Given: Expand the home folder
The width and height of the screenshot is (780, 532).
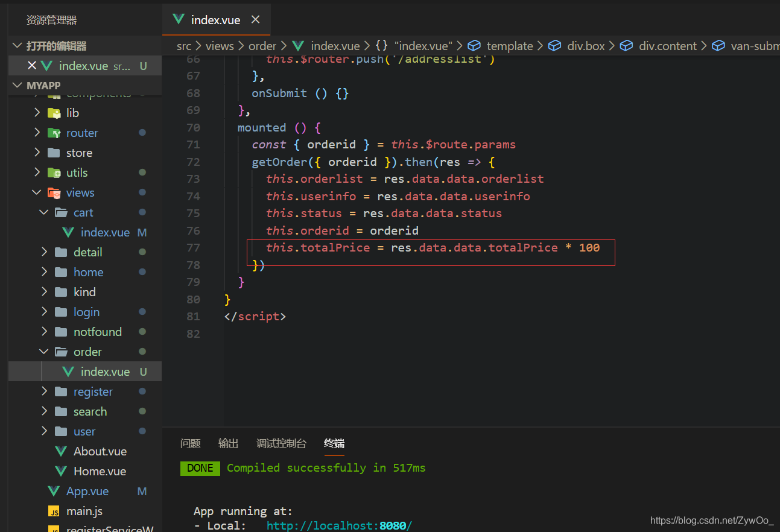Looking at the screenshot, I should coord(45,272).
